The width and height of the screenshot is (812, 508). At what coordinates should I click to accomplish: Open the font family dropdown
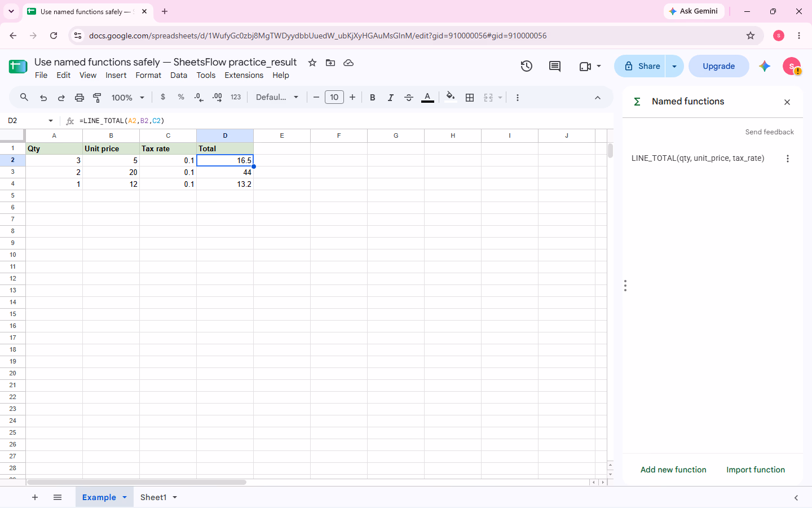click(277, 97)
